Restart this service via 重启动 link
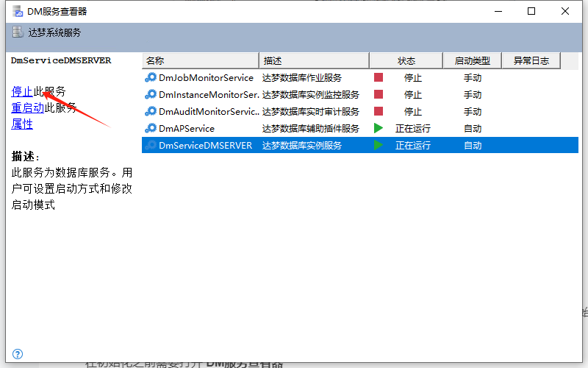Screen dimensions: 588x368 click(28, 107)
